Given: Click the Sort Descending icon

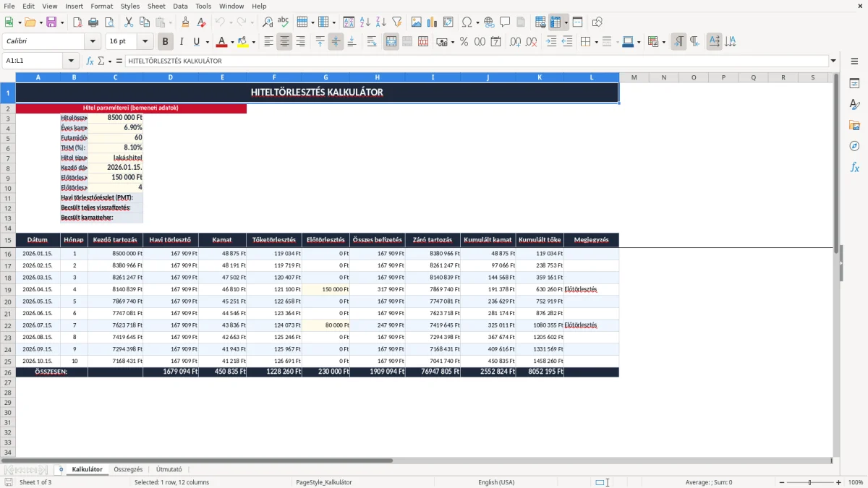Looking at the screenshot, I should [x=381, y=22].
